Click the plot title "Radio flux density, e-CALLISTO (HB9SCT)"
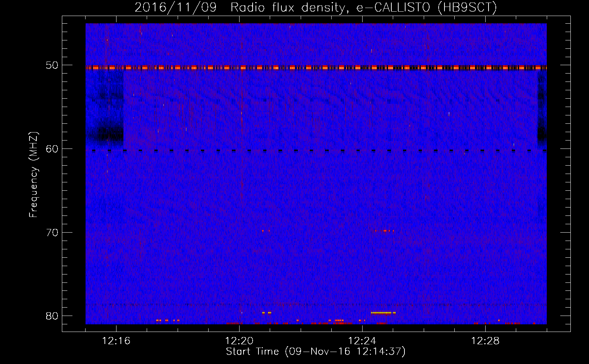Viewport: 589px width, 364px height. click(364, 7)
